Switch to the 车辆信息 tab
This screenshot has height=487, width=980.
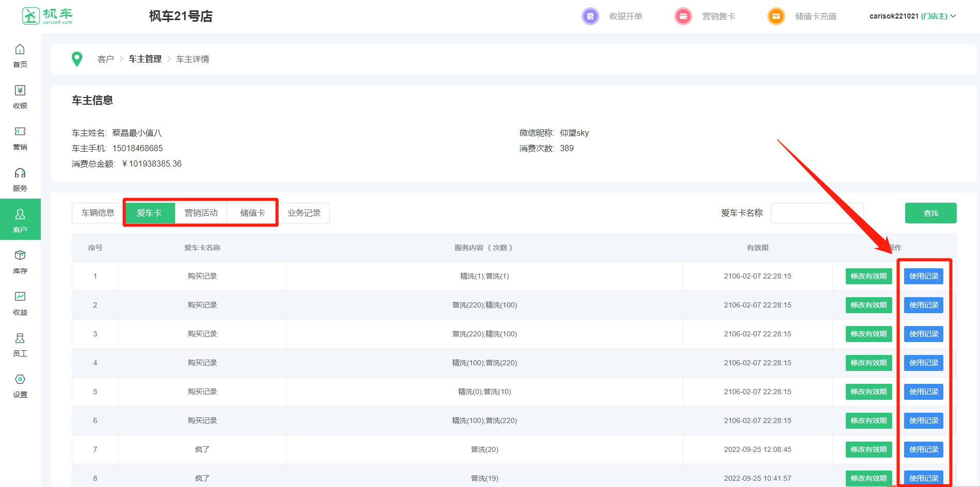coord(98,213)
